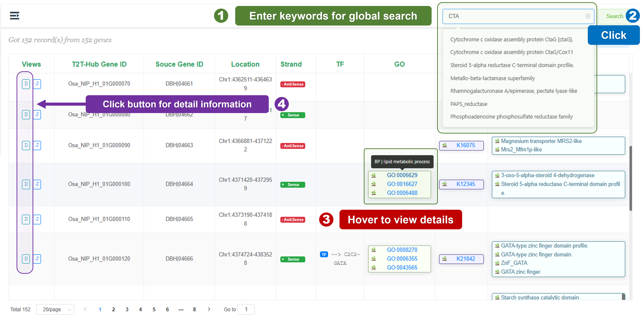
Task: Open GO:0006629 link
Action: tap(402, 175)
